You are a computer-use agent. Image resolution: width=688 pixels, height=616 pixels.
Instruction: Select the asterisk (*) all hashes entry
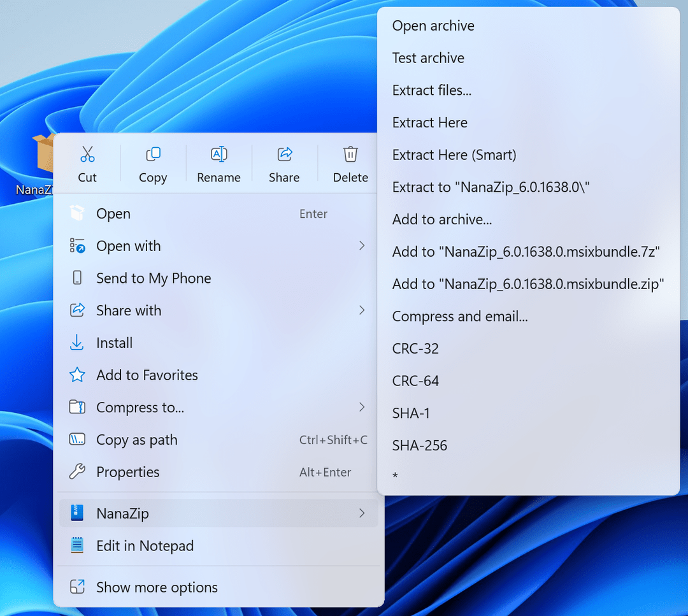click(x=528, y=476)
